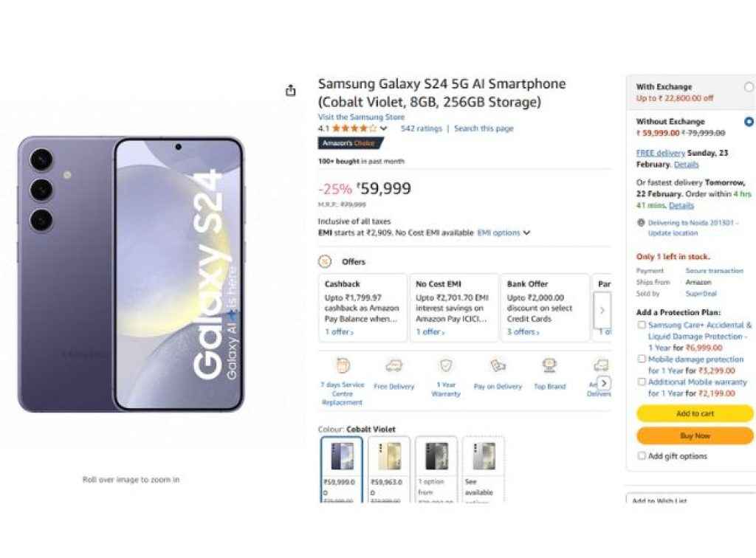The height and width of the screenshot is (558, 756).
Task: Expand the 3 offers under Bank Offer
Action: (523, 331)
